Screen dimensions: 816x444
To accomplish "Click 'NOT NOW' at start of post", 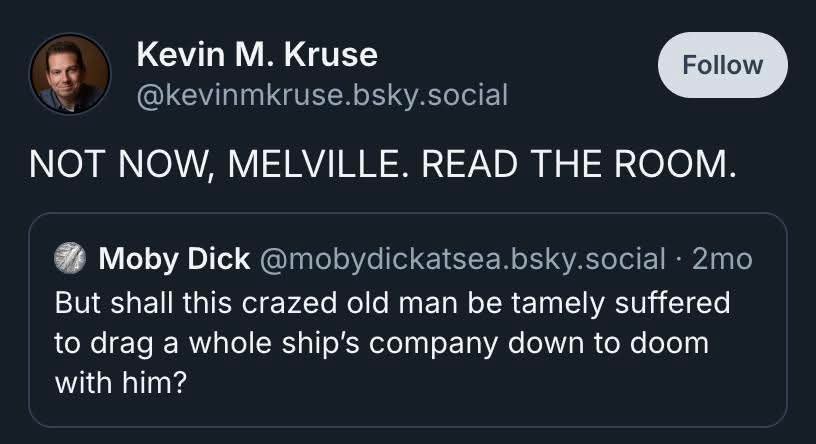I will pos(121,164).
